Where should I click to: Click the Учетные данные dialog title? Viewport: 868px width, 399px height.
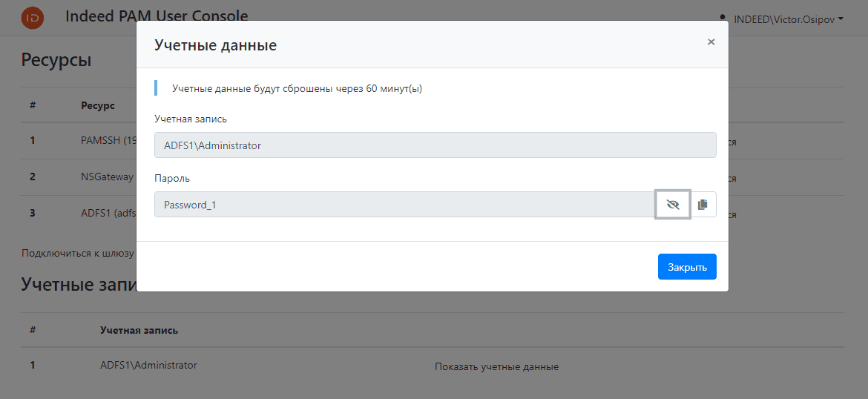215,45
